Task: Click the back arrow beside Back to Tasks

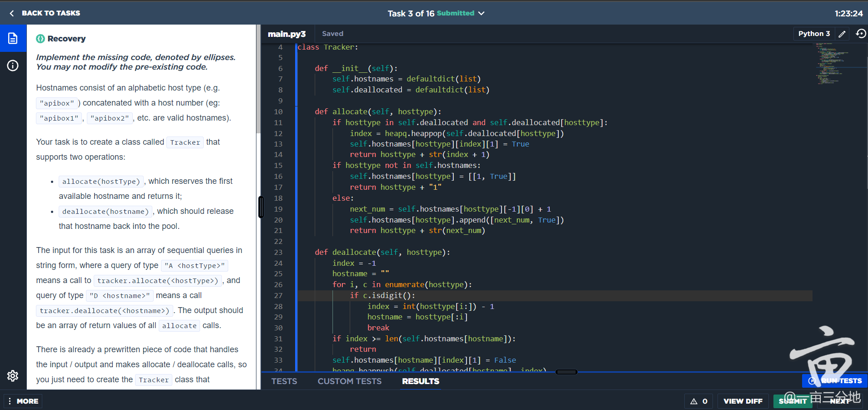Action: pos(12,13)
